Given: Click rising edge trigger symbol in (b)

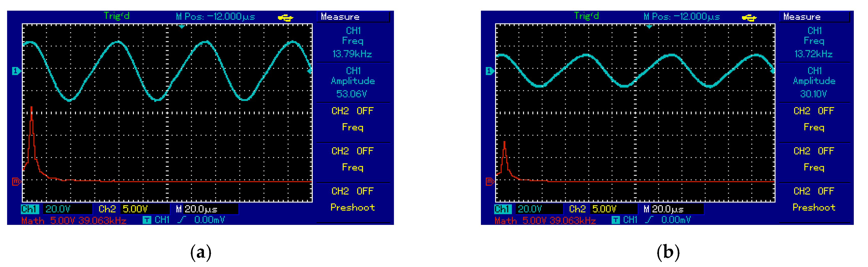Looking at the screenshot, I should pos(649,220).
